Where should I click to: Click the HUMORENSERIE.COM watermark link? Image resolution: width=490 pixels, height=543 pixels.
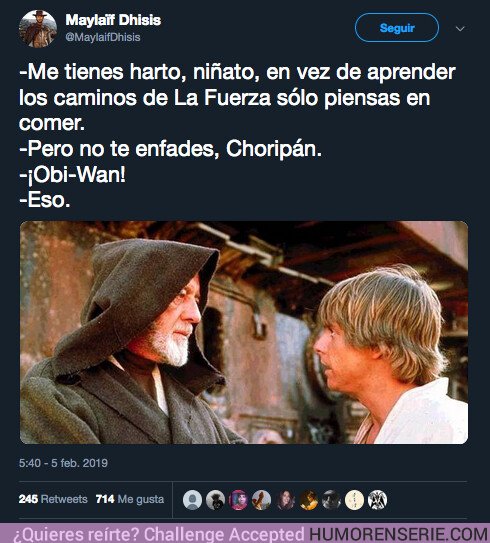(398, 534)
